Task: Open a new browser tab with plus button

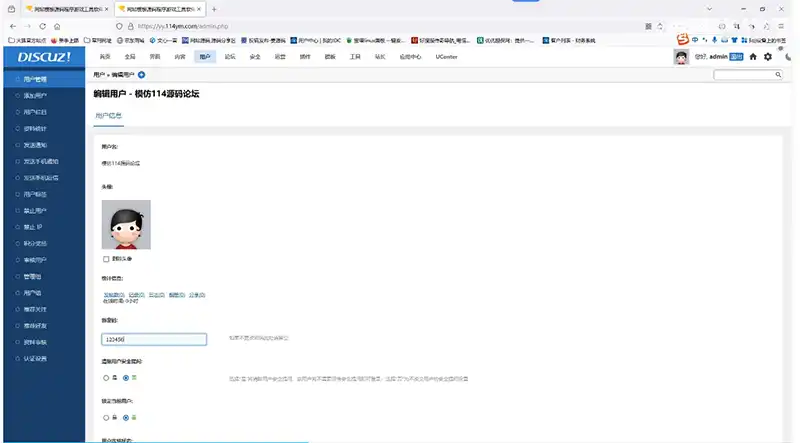Action: pos(213,8)
